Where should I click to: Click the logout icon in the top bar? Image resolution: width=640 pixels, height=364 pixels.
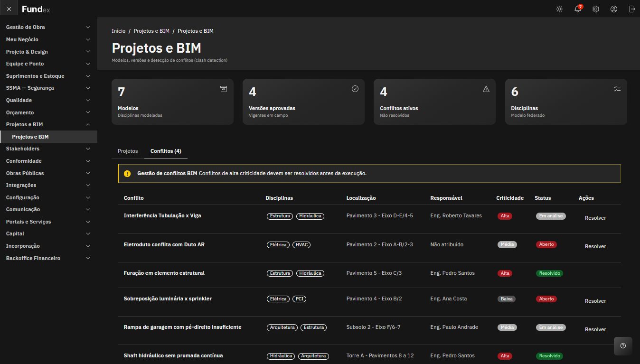click(x=632, y=9)
